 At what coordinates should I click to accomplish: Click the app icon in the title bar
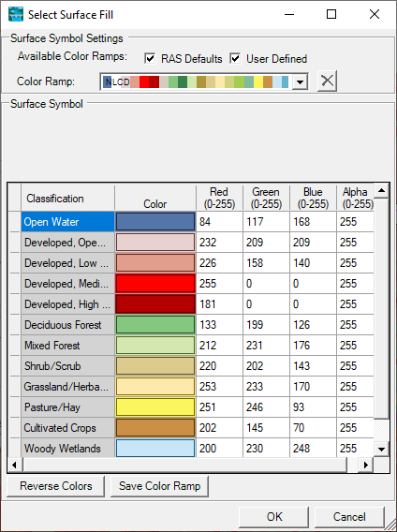point(16,15)
